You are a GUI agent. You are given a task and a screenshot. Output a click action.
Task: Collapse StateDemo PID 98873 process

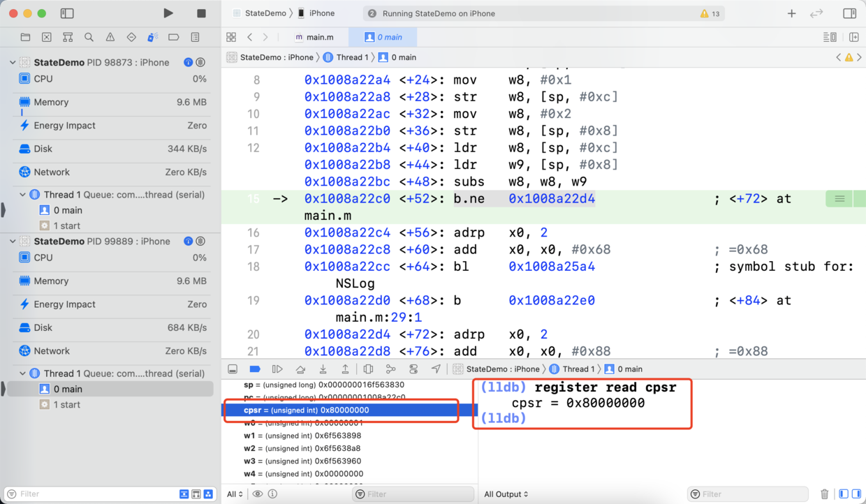pyautogui.click(x=12, y=62)
